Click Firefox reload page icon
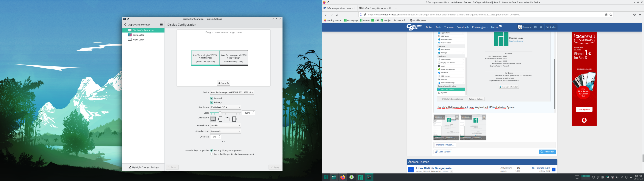 pyautogui.click(x=337, y=15)
